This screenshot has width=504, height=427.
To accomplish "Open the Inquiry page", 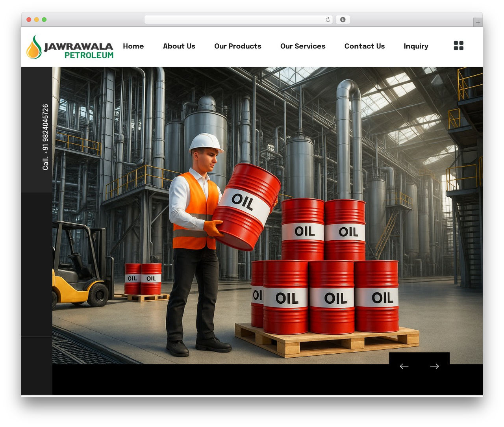I will tap(416, 46).
